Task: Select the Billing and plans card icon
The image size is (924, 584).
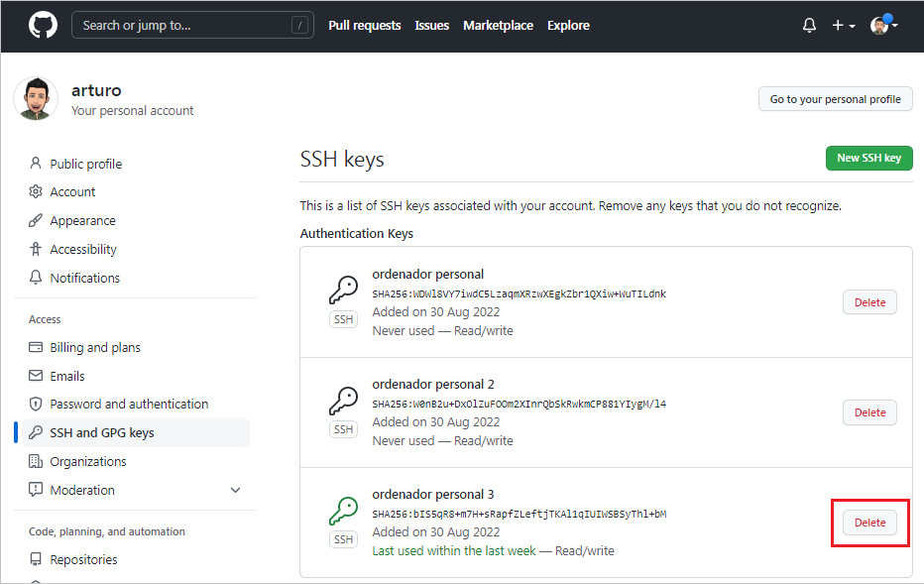Action: tap(36, 347)
